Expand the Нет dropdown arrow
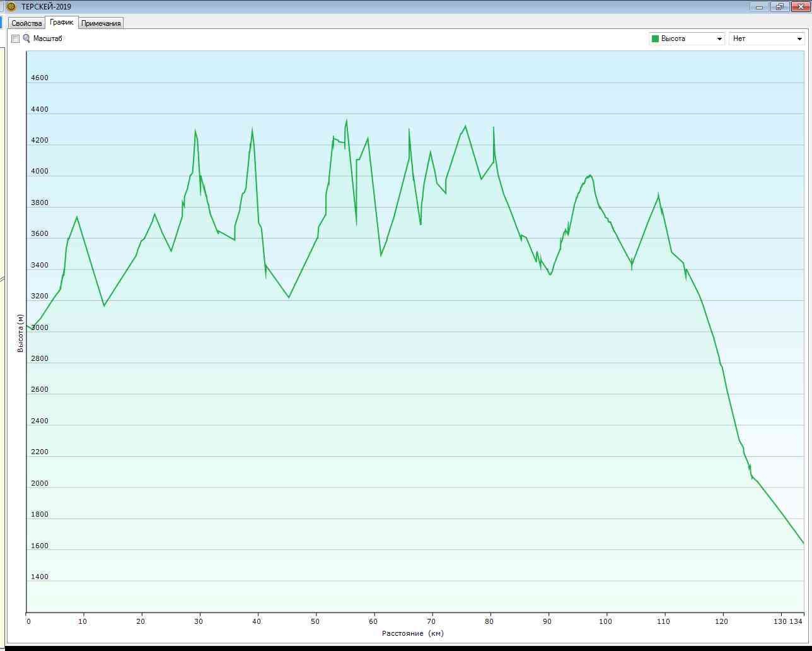Viewport: 812px width, 651px height. [x=799, y=38]
